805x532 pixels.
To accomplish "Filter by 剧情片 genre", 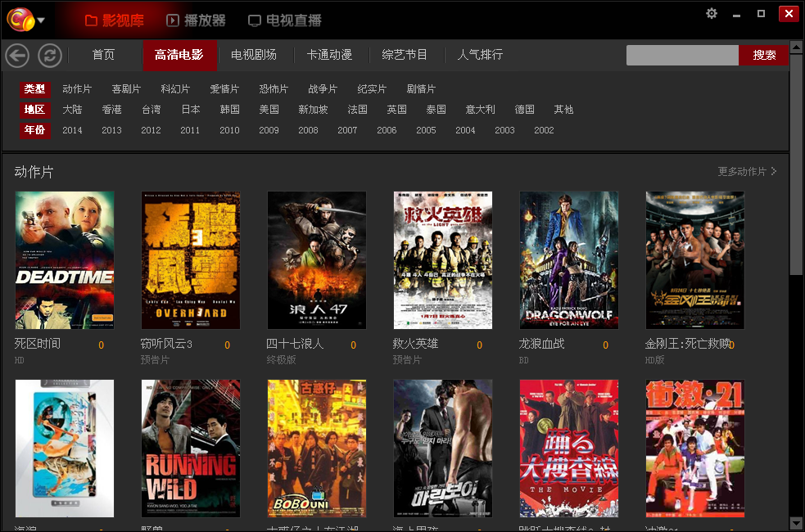I will [x=421, y=88].
